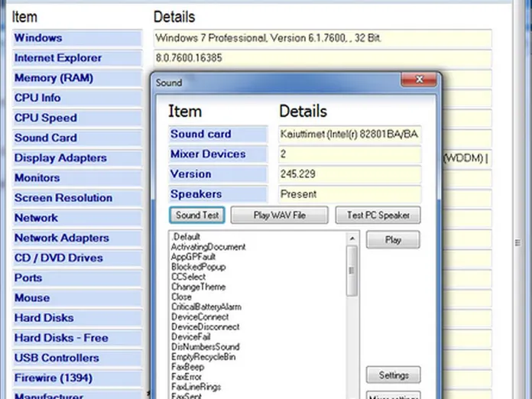Click the Sound Test button
The image size is (532, 399).
pyautogui.click(x=197, y=216)
